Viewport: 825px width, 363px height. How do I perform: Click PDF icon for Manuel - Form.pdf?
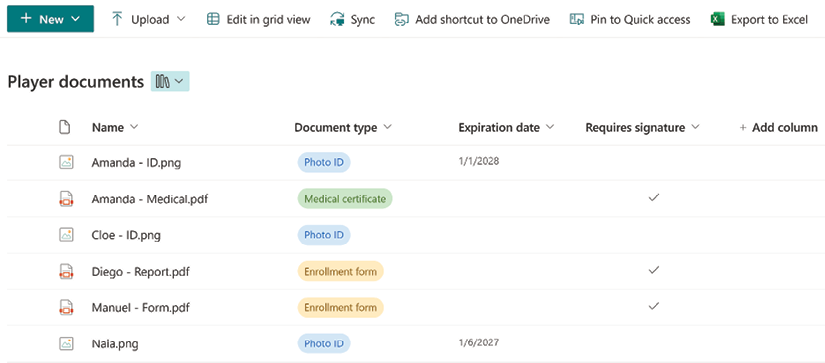click(66, 307)
